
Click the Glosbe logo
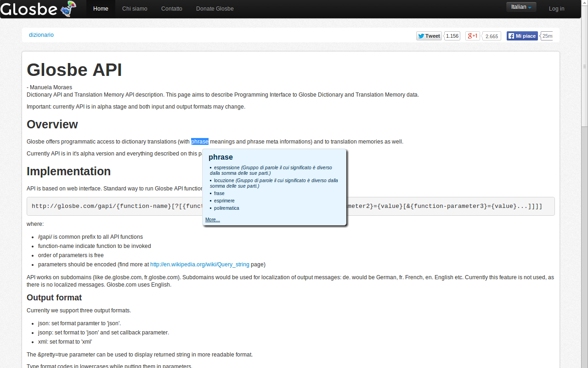click(x=38, y=9)
